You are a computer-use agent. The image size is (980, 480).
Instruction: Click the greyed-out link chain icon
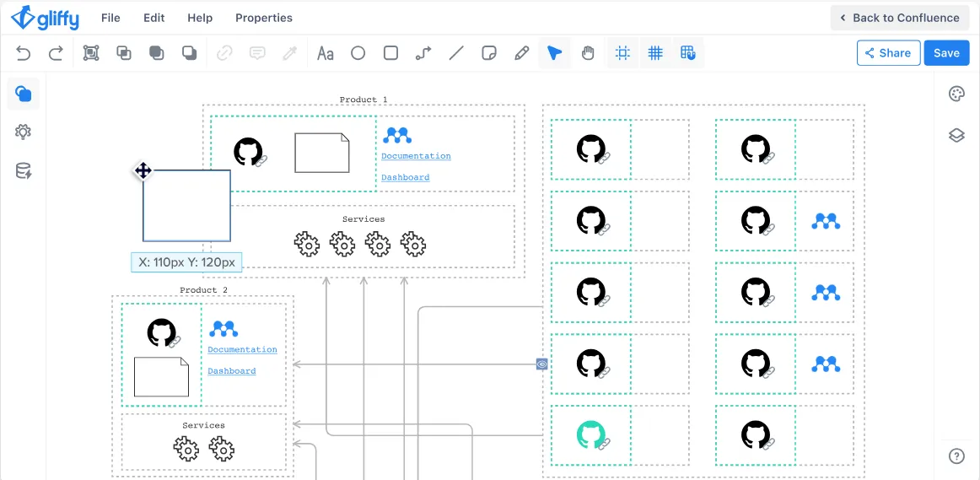point(224,53)
